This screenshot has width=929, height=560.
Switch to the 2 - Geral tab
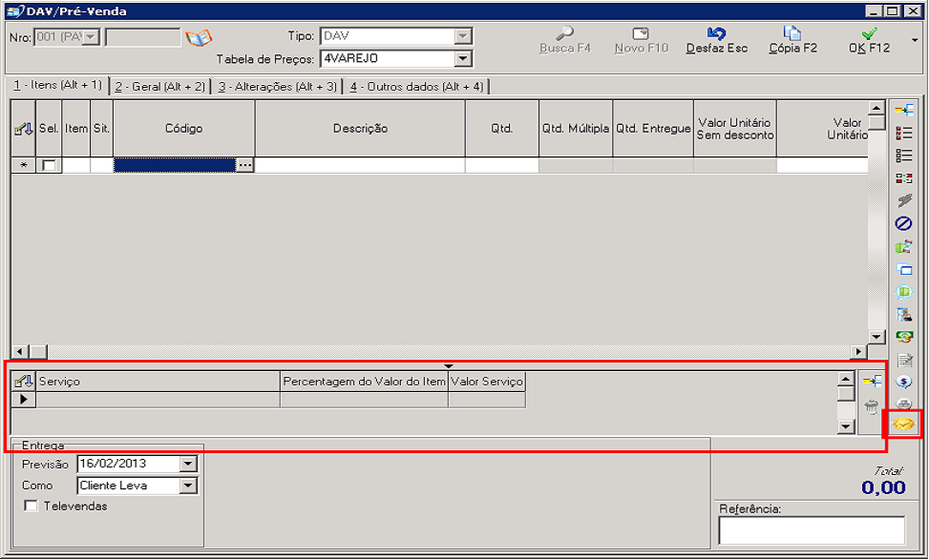pyautogui.click(x=160, y=87)
